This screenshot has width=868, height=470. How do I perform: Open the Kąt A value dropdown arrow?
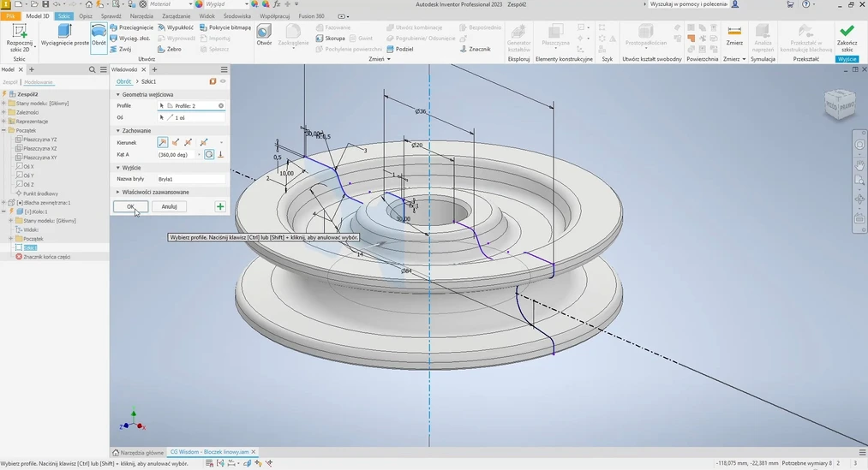click(x=200, y=155)
